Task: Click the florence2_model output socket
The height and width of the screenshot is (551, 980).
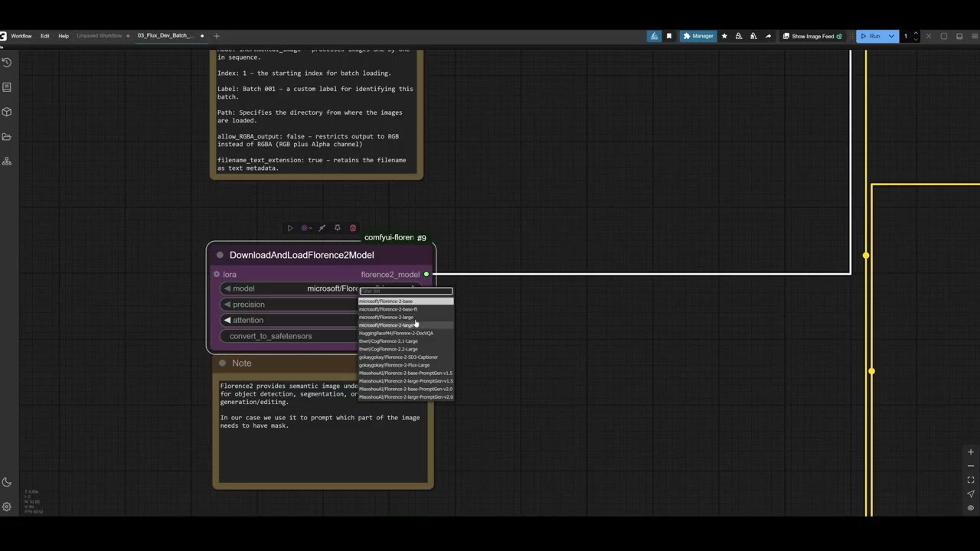Action: click(x=426, y=274)
